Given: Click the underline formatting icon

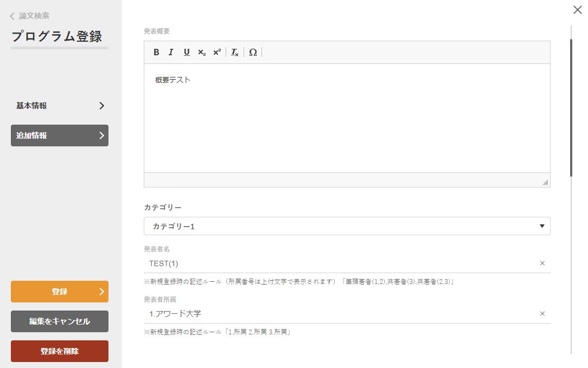Looking at the screenshot, I should coord(187,53).
